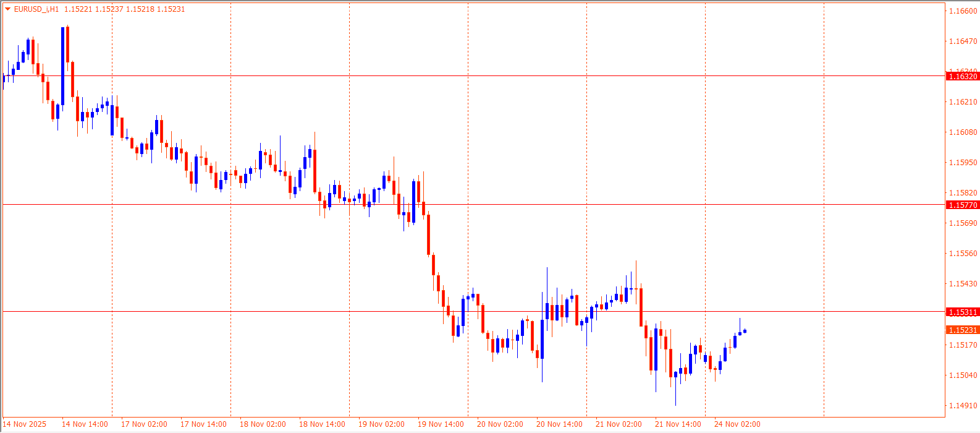Select the red 1.15770 level tag
The width and height of the screenshot is (980, 433).
[x=963, y=205]
